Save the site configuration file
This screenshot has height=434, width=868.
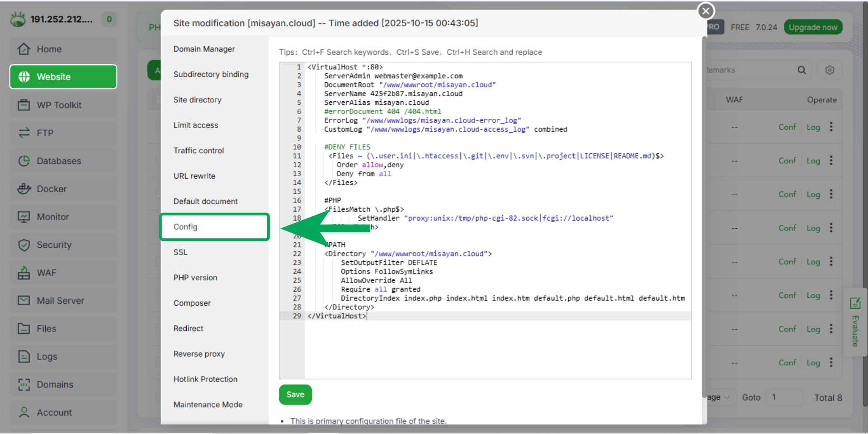click(295, 395)
